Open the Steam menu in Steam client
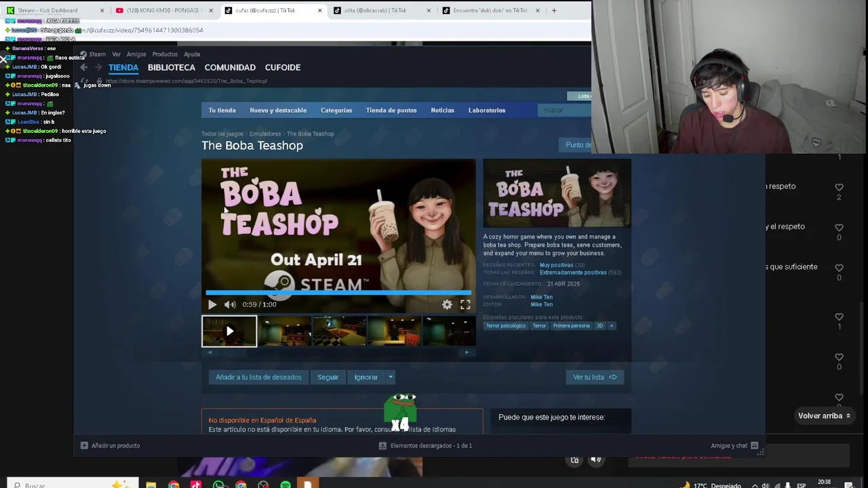Image resolution: width=868 pixels, height=488 pixels. click(x=97, y=54)
